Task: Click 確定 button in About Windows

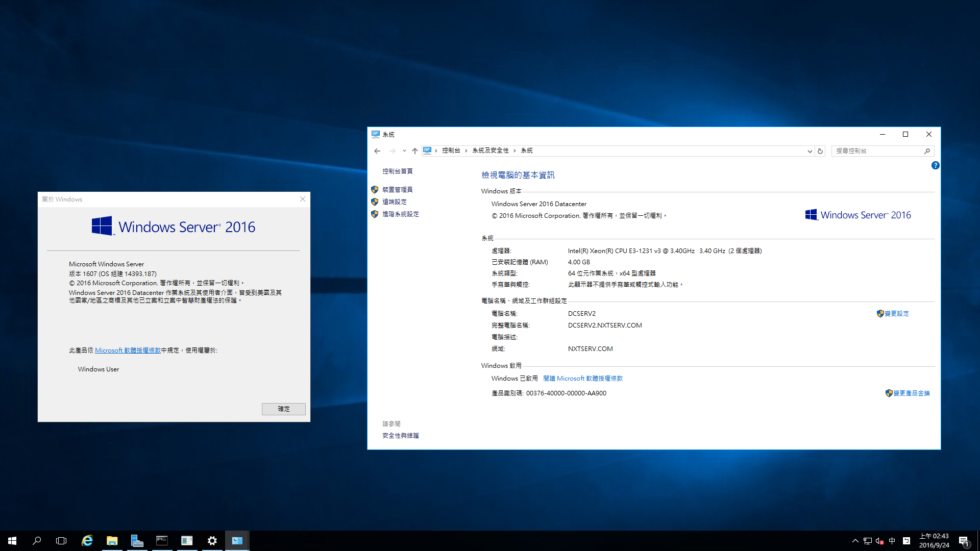Action: (x=283, y=409)
